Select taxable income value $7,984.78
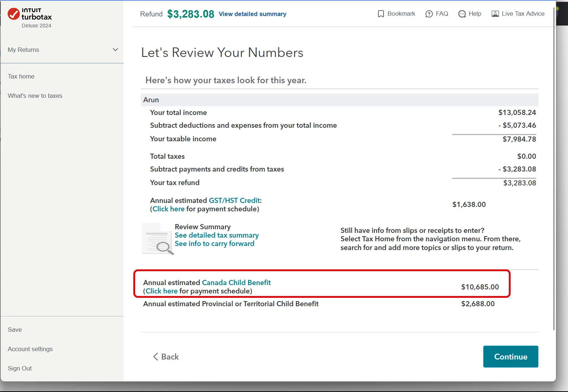The width and height of the screenshot is (568, 392). [519, 139]
